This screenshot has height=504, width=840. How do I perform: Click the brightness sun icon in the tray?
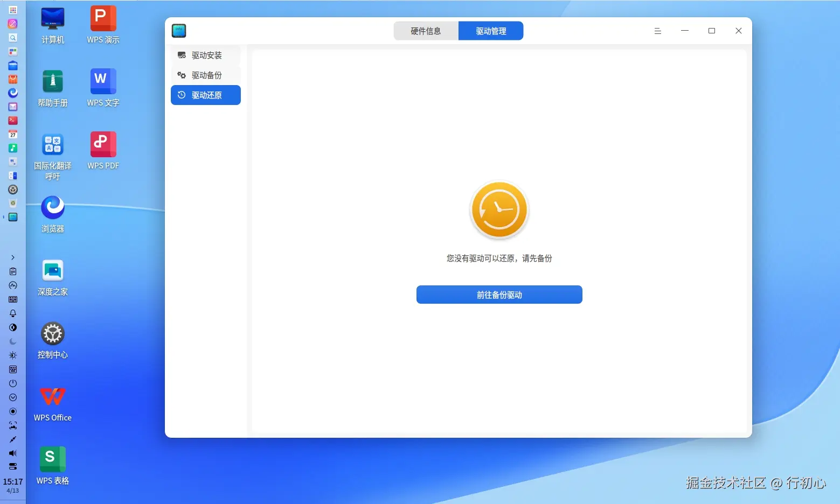13,355
